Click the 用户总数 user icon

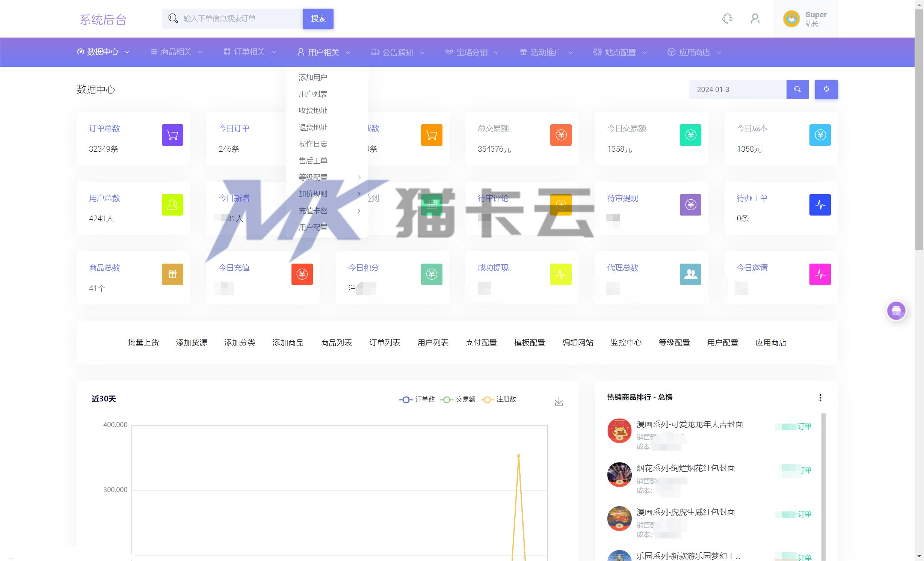(x=172, y=205)
